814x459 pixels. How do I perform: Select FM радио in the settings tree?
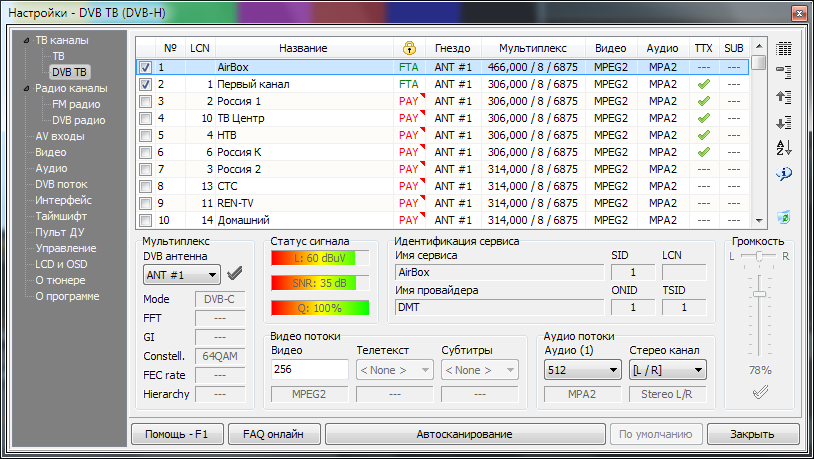76,104
